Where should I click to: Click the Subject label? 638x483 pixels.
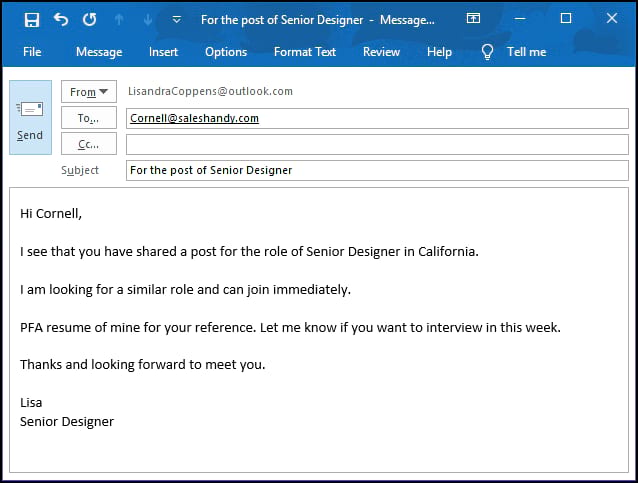coord(80,170)
